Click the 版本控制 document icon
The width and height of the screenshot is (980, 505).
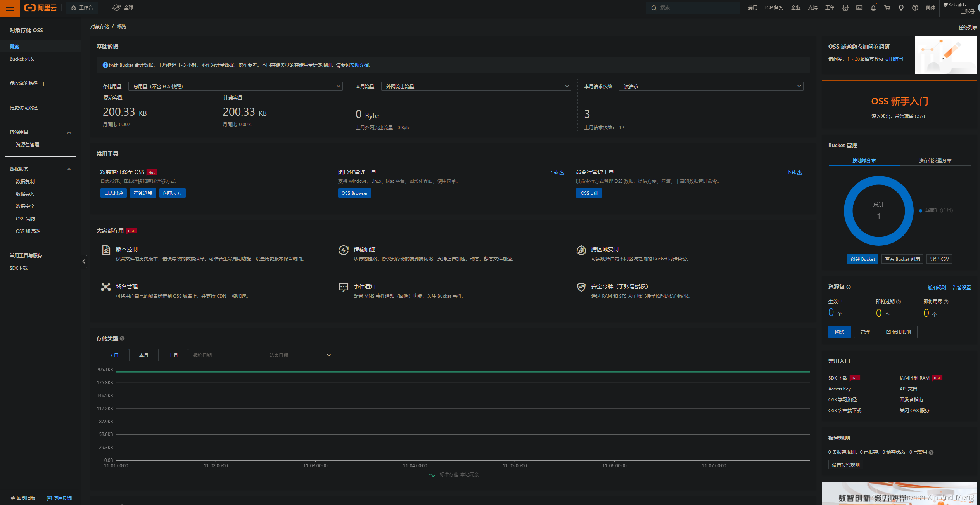click(x=106, y=250)
